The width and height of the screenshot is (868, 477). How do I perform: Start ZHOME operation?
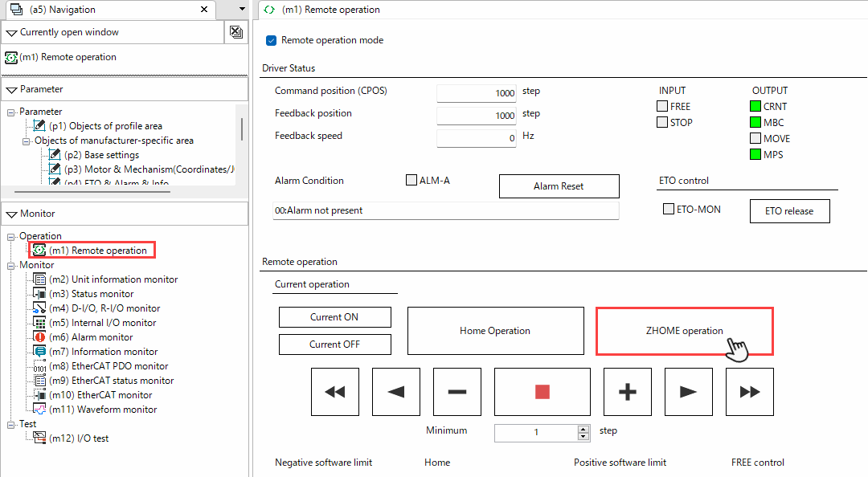click(684, 330)
